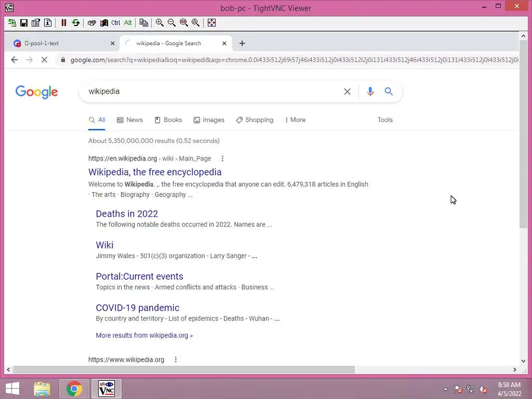Viewport: 532px width, 399px height.
Task: Open Wikipedia, the free encyclopedia link
Action: tap(155, 172)
